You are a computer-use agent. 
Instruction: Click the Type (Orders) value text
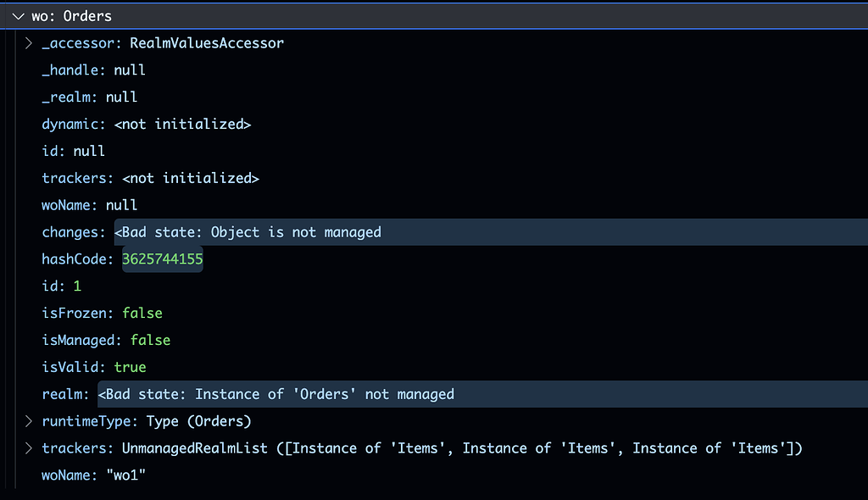tap(198, 421)
